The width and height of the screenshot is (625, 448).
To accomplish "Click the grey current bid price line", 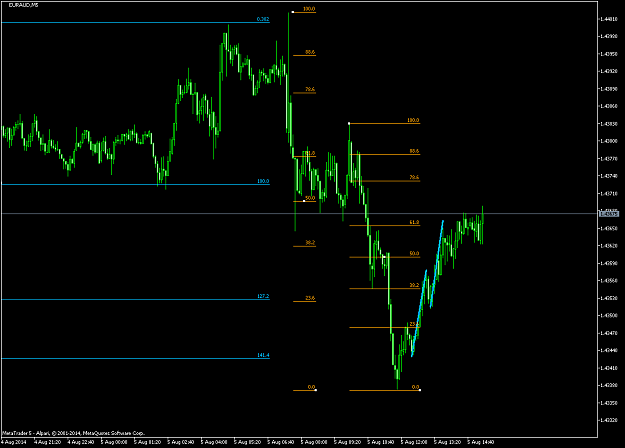I will [x=299, y=214].
